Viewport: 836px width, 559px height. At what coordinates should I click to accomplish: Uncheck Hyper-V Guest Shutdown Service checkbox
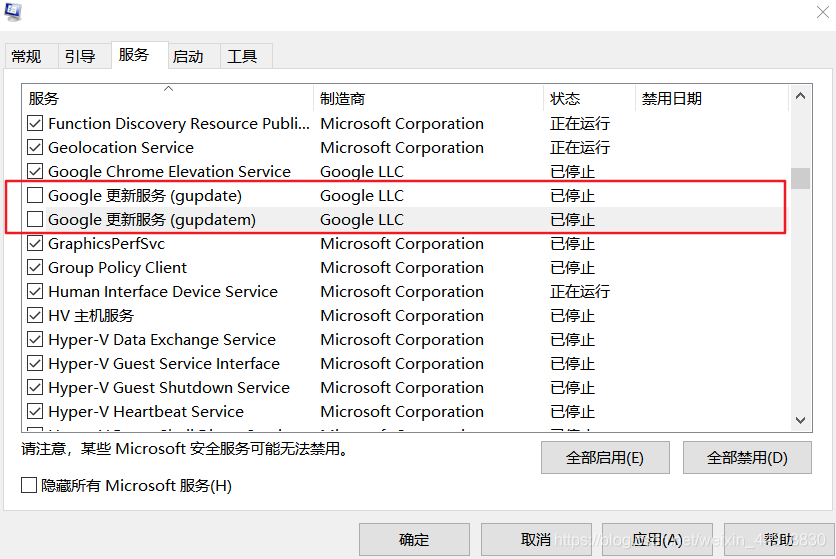pyautogui.click(x=35, y=388)
